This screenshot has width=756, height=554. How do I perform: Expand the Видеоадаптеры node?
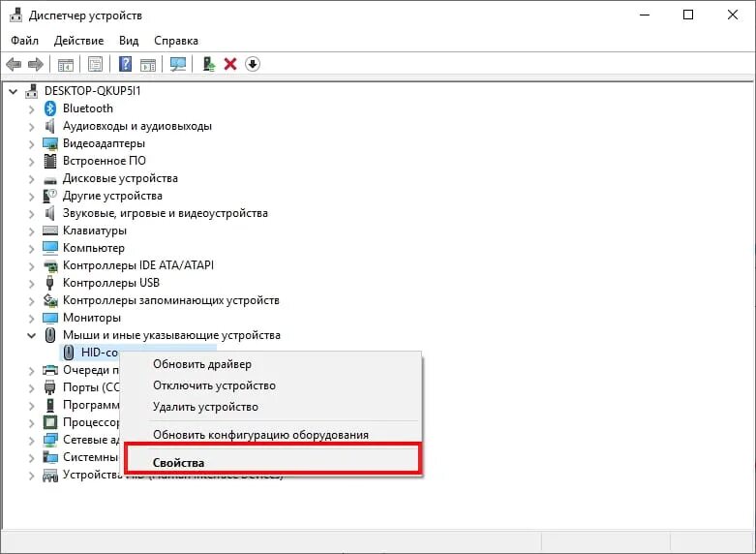[x=32, y=143]
